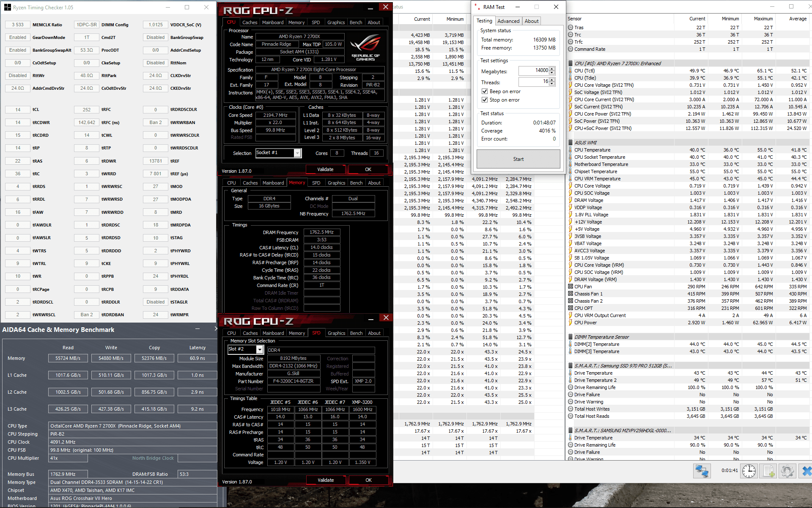Click the clock icon beside Tras row

coord(571,28)
